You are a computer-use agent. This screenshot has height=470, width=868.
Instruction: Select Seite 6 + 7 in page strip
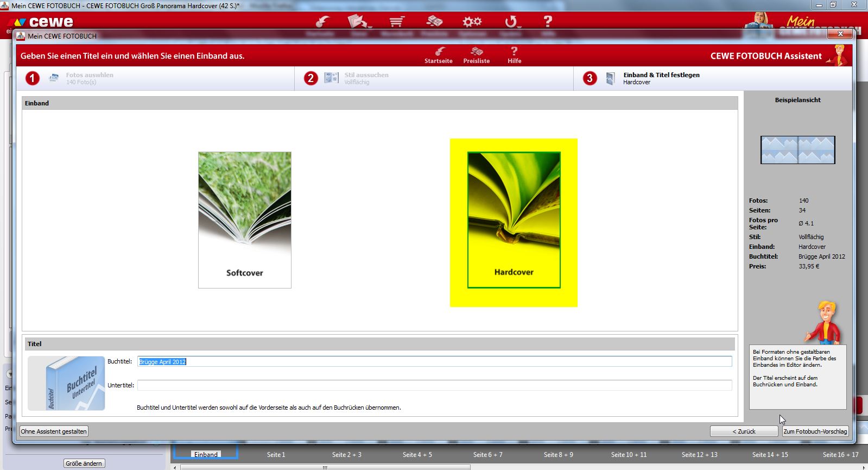487,455
